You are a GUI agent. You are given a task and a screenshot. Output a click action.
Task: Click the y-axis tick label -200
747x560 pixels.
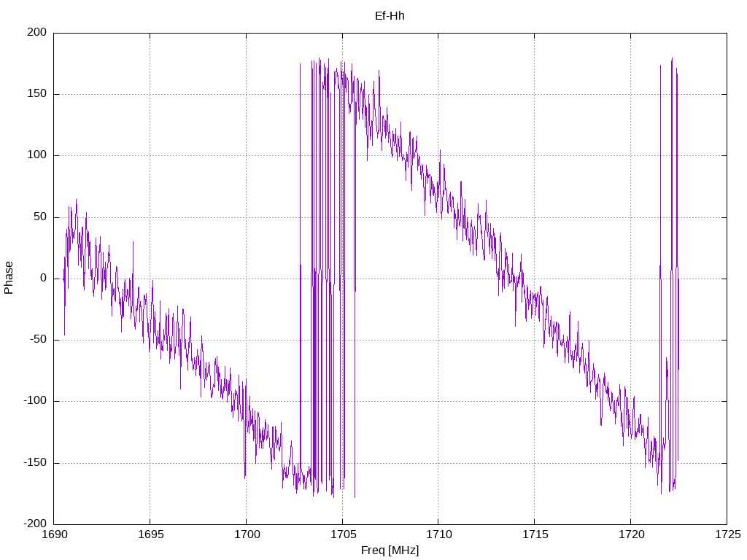[35, 524]
